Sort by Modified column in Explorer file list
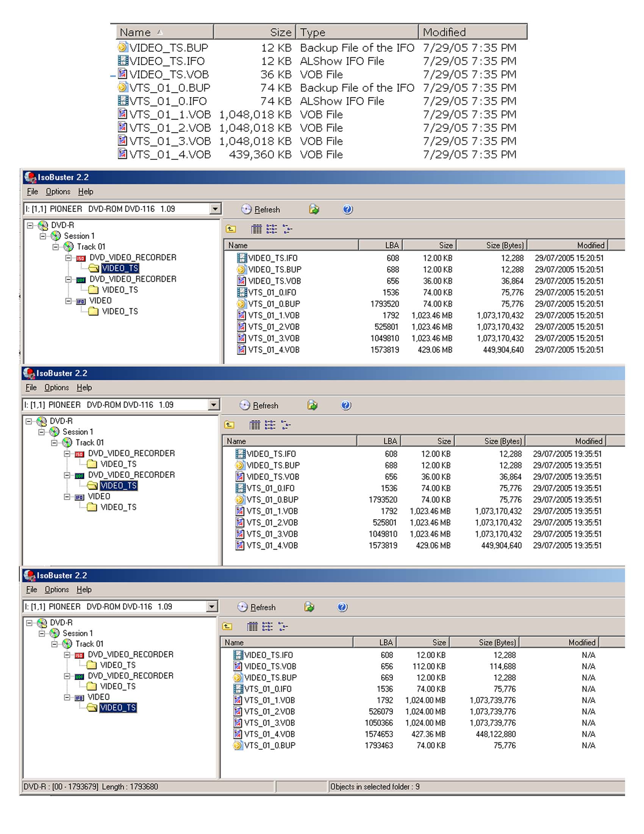Screen dimensions: 644x834 coord(473,32)
